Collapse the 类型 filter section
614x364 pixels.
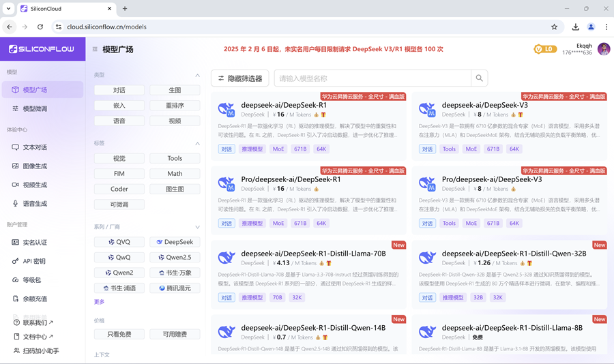coord(197,75)
